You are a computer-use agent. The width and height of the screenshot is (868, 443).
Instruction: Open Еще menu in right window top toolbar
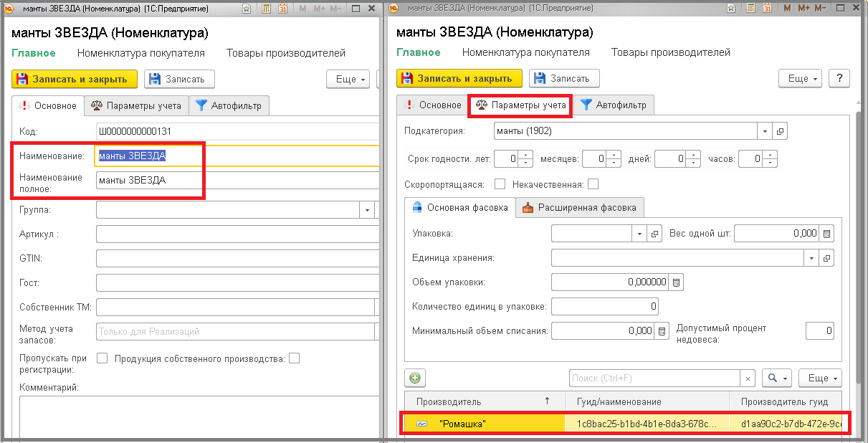pyautogui.click(x=801, y=79)
